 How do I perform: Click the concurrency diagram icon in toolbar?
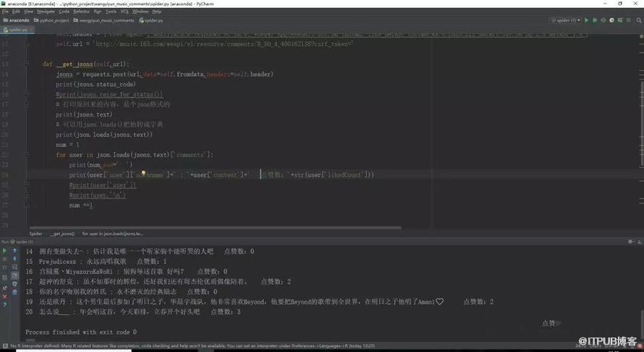tap(620, 20)
